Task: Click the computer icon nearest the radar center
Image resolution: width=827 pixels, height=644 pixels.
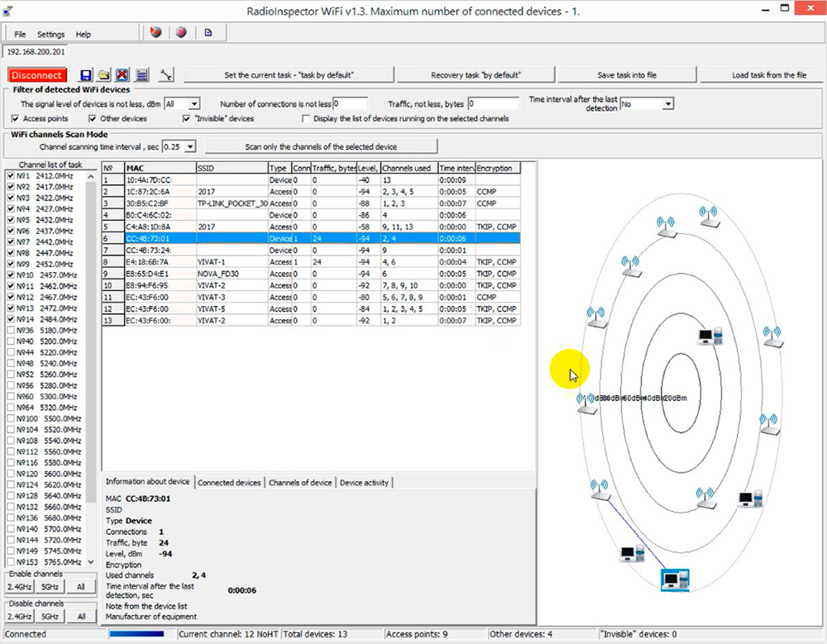Action: pyautogui.click(x=710, y=336)
